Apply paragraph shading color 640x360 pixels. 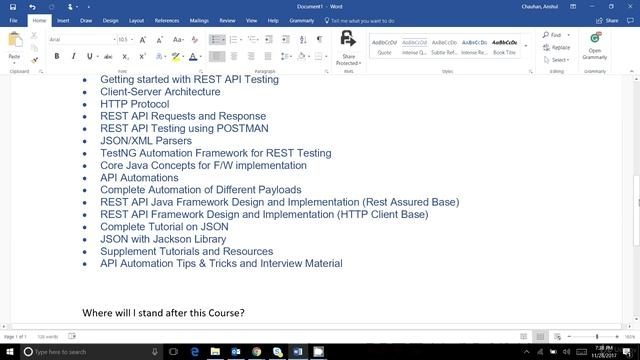click(x=302, y=56)
